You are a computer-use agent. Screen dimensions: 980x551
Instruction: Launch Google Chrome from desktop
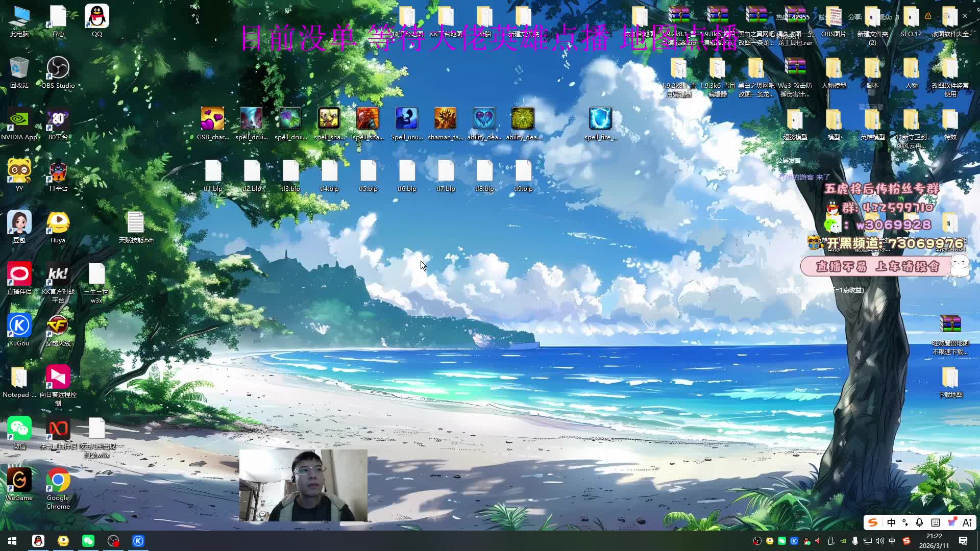click(x=58, y=481)
